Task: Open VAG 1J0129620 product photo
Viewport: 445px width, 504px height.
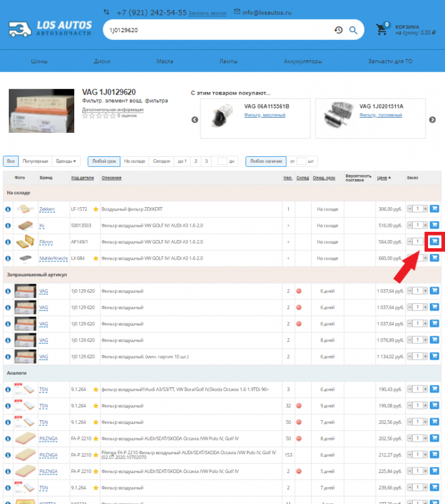Action: tap(42, 111)
